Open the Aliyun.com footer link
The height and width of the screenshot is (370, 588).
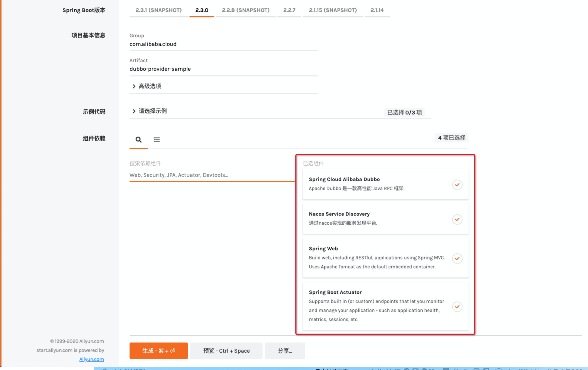[x=92, y=359]
